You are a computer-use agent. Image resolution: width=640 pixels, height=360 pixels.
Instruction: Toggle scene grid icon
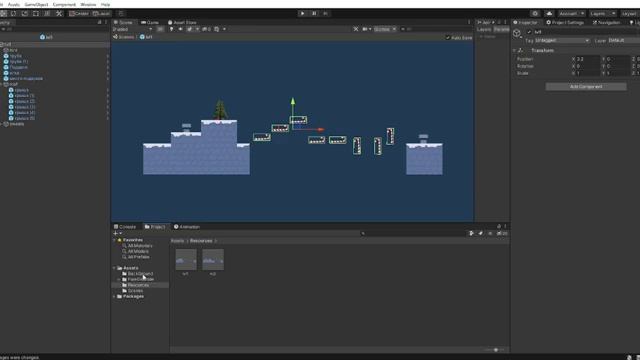pos(217,29)
